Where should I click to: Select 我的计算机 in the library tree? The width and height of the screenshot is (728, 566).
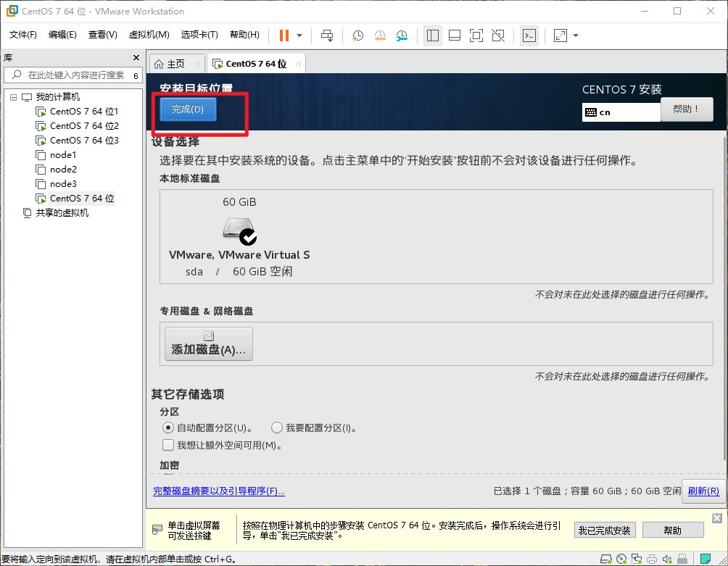(x=57, y=97)
